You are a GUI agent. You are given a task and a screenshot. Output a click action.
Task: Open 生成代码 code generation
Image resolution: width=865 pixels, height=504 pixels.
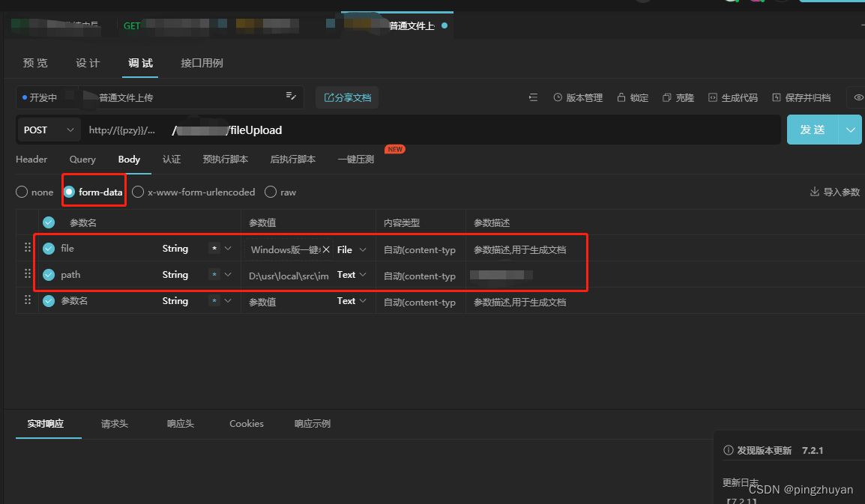click(x=733, y=97)
